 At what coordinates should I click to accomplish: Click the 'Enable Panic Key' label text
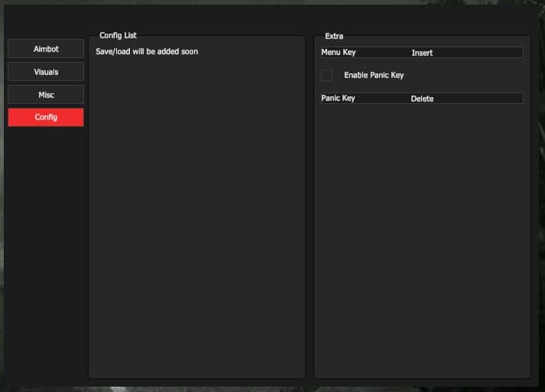coord(374,76)
